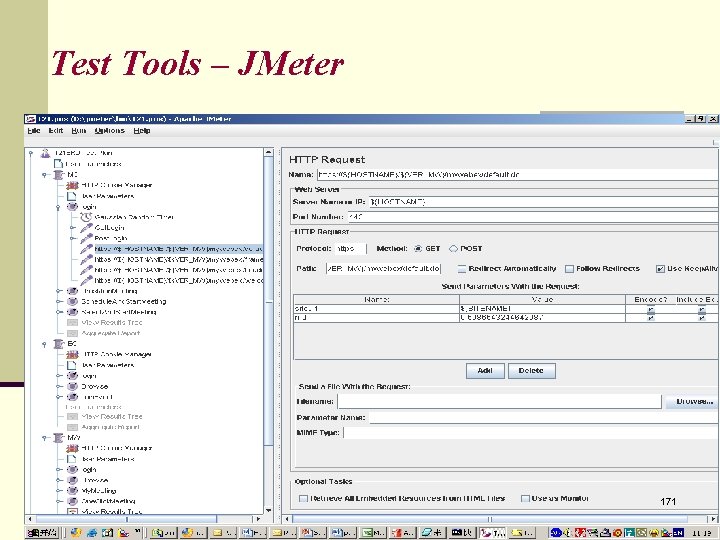Click the Name column header in parameters table
The width and height of the screenshot is (720, 540).
(377, 299)
